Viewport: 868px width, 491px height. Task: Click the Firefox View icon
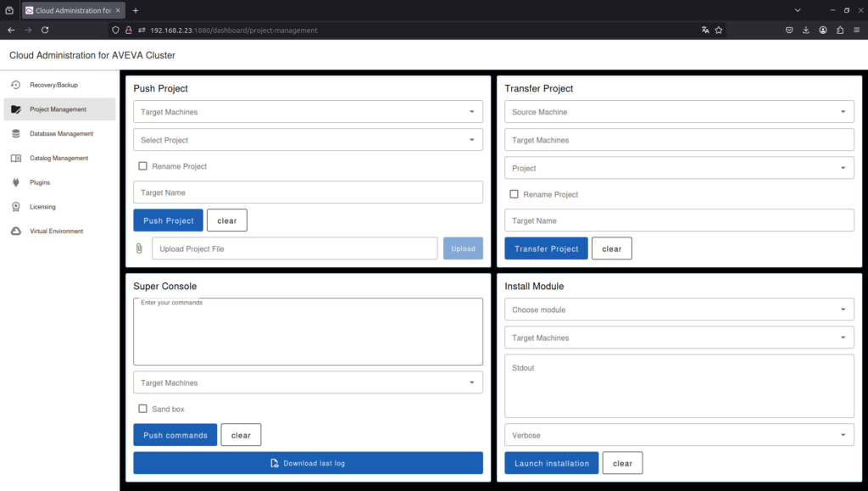tap(9, 10)
